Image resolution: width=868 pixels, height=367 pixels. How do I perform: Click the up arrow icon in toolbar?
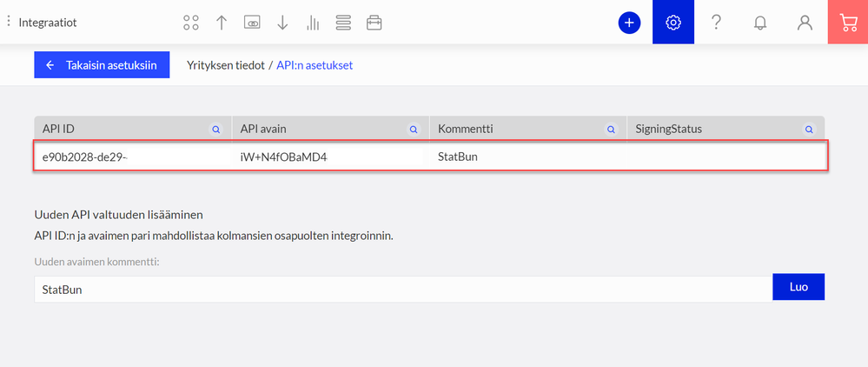coord(222,23)
